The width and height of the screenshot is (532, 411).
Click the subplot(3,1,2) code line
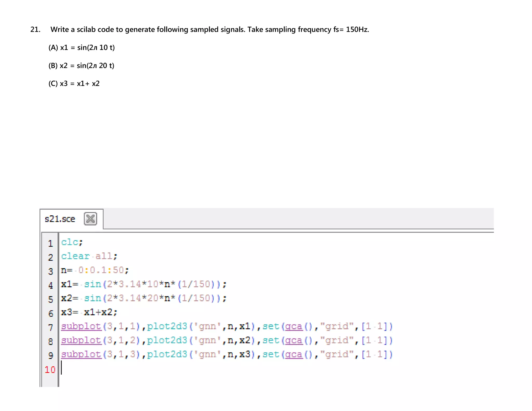pyautogui.click(x=227, y=340)
